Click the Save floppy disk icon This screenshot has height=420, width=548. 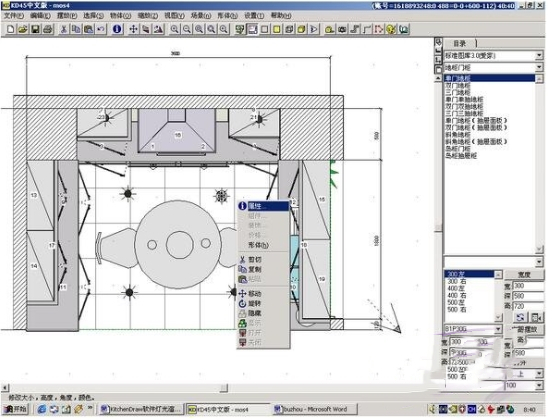(x=35, y=29)
